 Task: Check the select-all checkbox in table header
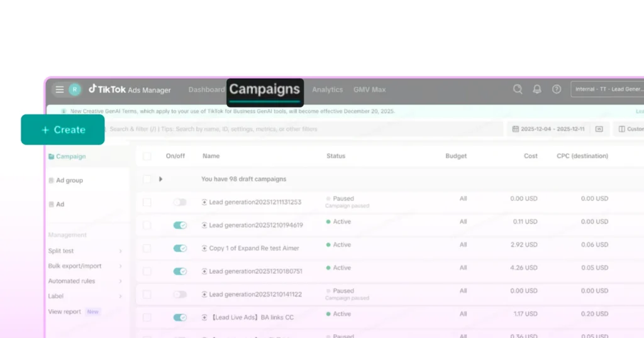click(x=147, y=156)
